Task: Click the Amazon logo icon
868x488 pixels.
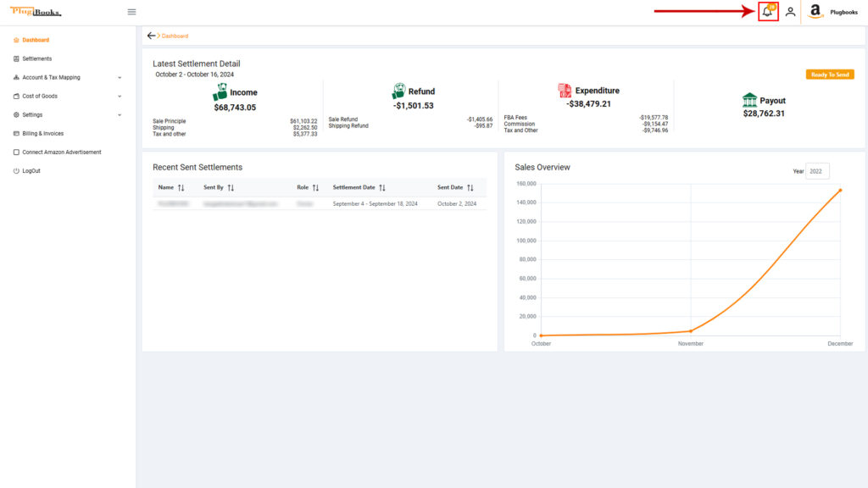Action: 815,12
